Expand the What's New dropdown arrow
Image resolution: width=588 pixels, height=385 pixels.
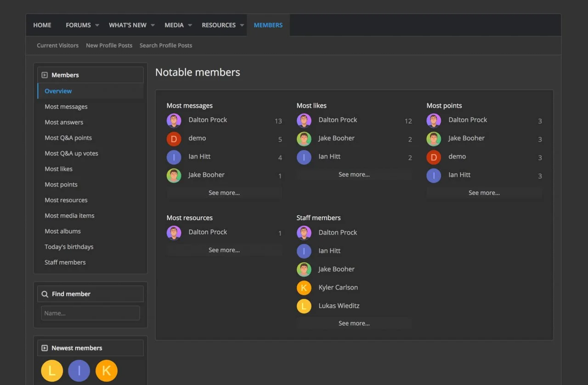[153, 25]
